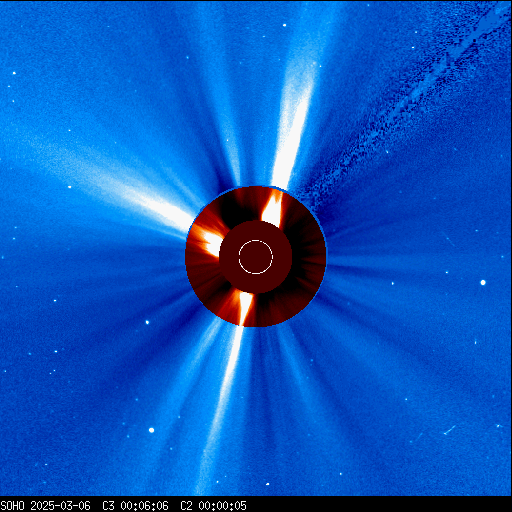Click the dark red inner occulter disk

pos(256,257)
